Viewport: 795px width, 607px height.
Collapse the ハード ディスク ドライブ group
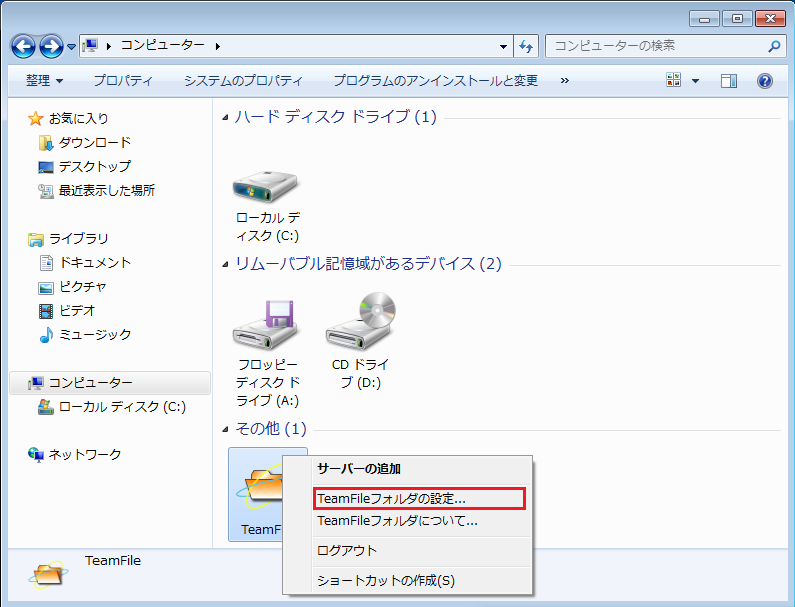click(225, 118)
